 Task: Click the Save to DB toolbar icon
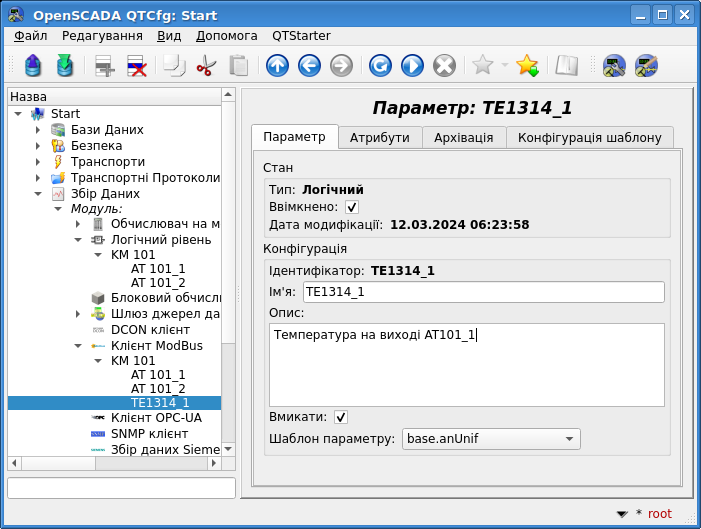[65, 66]
